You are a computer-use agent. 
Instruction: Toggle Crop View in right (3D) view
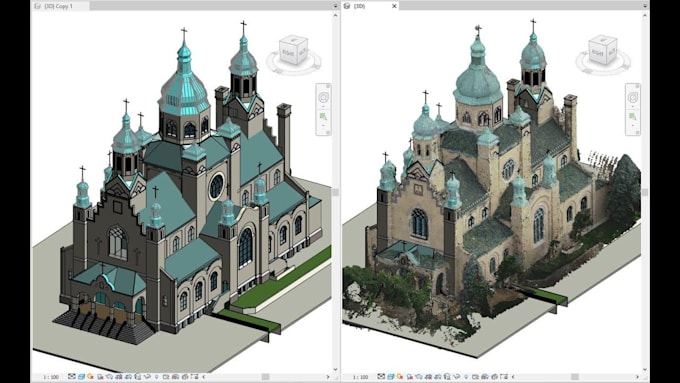click(429, 377)
